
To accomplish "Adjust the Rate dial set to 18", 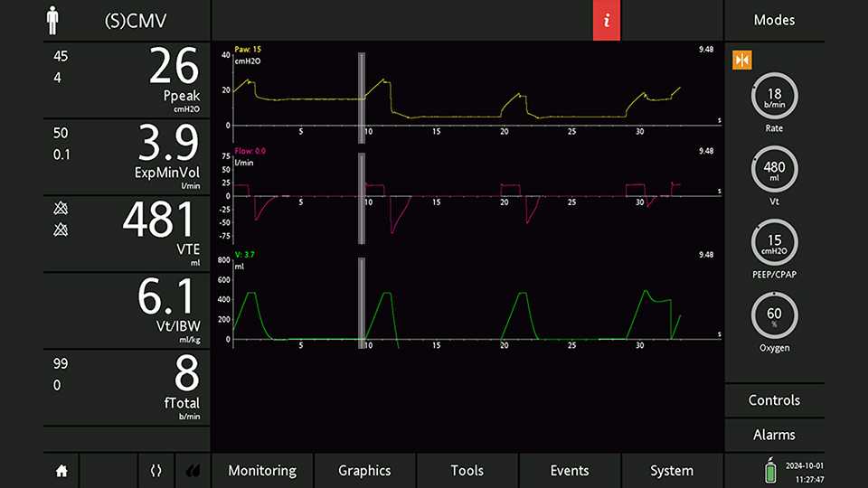I will pyautogui.click(x=774, y=97).
